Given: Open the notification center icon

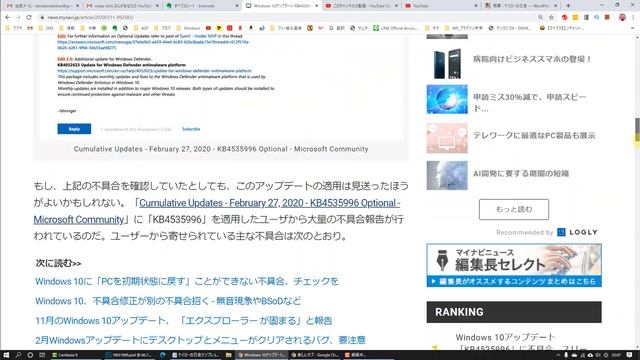Looking at the screenshot, I should tap(630, 355).
